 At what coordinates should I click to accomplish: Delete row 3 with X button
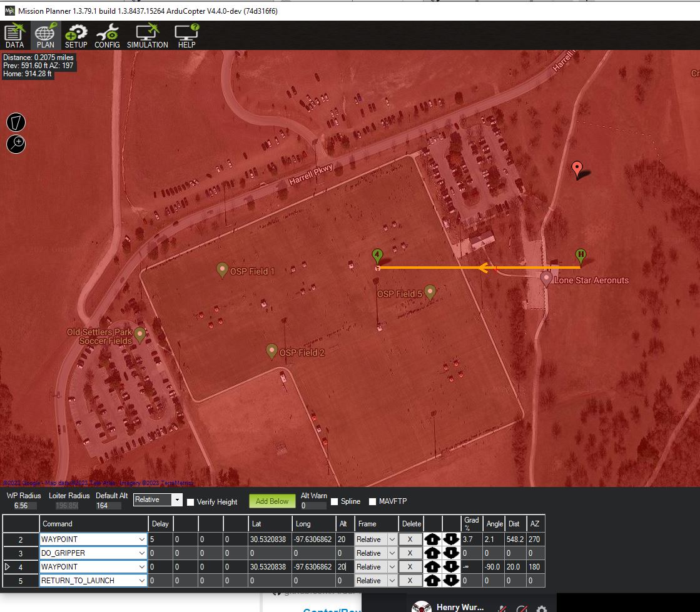[x=410, y=553]
